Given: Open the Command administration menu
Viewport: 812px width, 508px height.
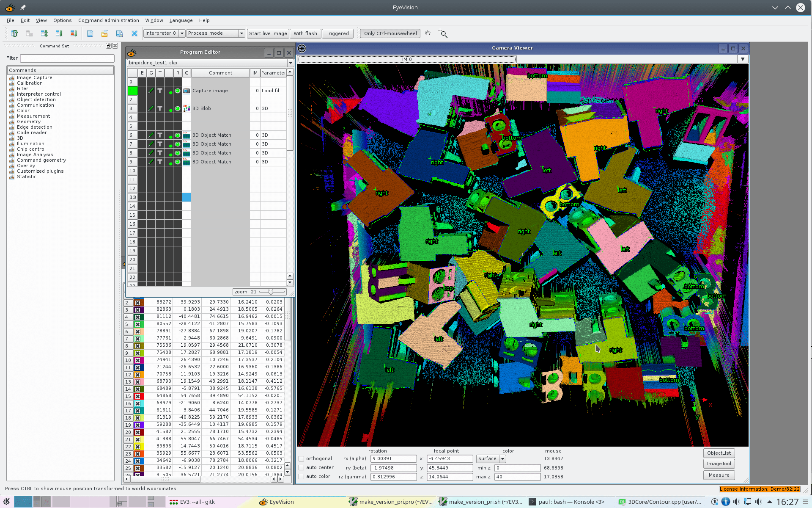Looking at the screenshot, I should tap(109, 20).
